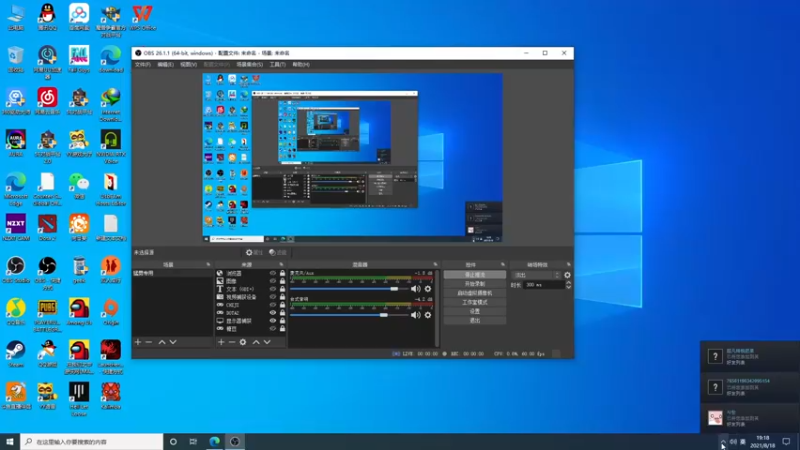Add a new scene with the plus icon
Viewport: 800px width, 450px height.
click(138, 342)
